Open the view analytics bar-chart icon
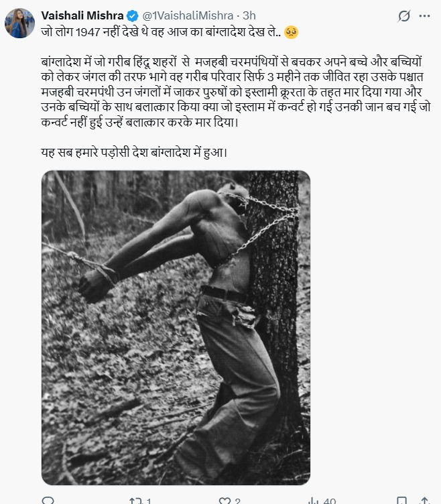This screenshot has width=441, height=504. point(313,501)
